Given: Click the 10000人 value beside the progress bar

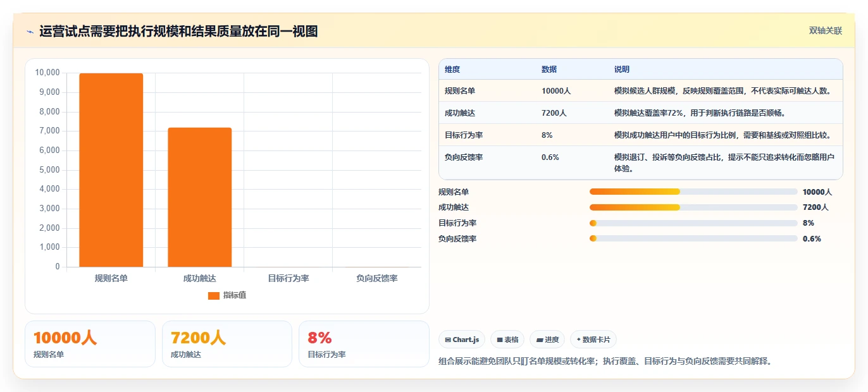Looking at the screenshot, I should tap(817, 192).
